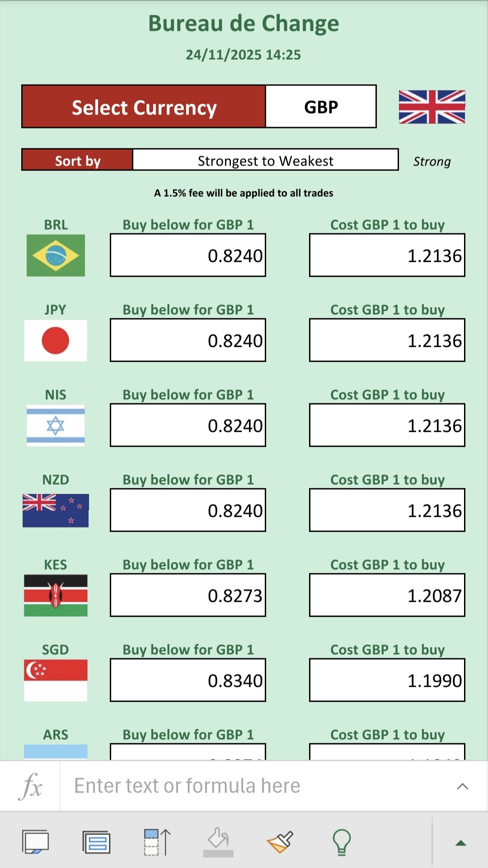Viewport: 488px width, 868px height.
Task: Tap the sheets/cards view icon in toolbar
Action: click(x=35, y=842)
